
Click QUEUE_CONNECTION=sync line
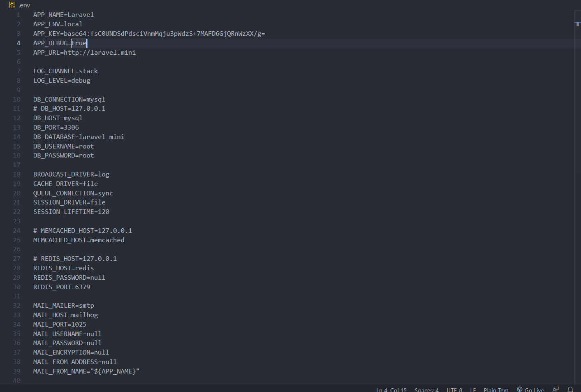(73, 193)
